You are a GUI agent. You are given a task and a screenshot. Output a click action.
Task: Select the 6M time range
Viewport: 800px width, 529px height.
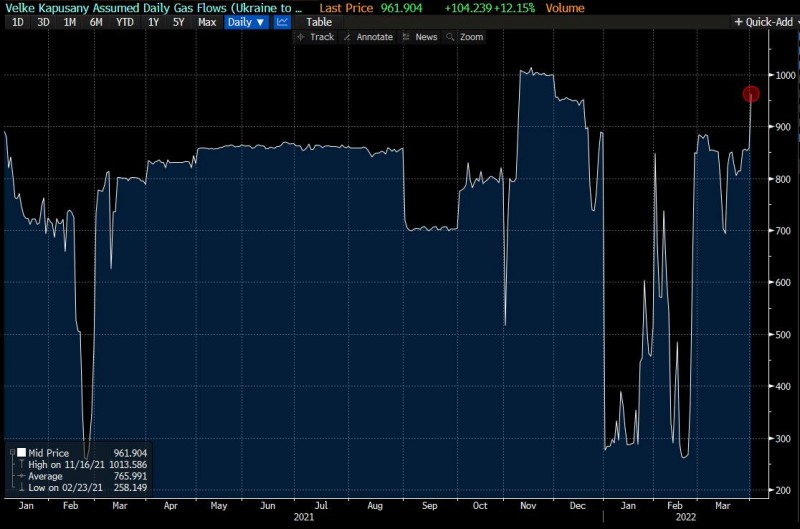96,22
